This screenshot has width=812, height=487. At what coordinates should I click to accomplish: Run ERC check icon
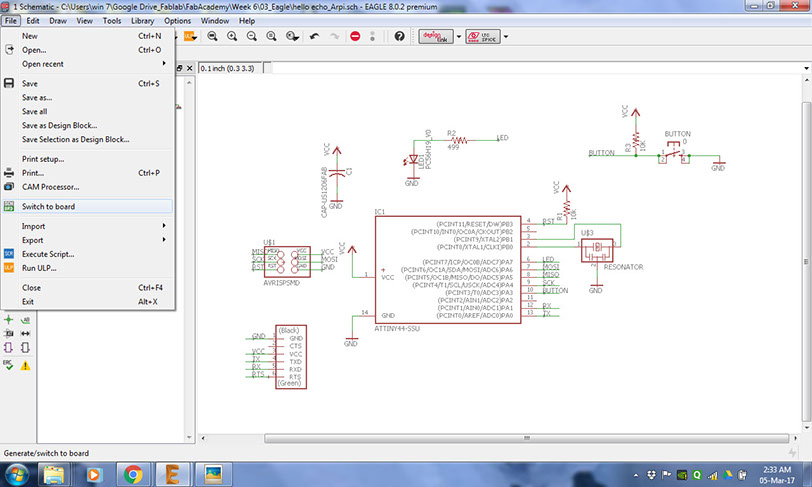click(x=8, y=365)
